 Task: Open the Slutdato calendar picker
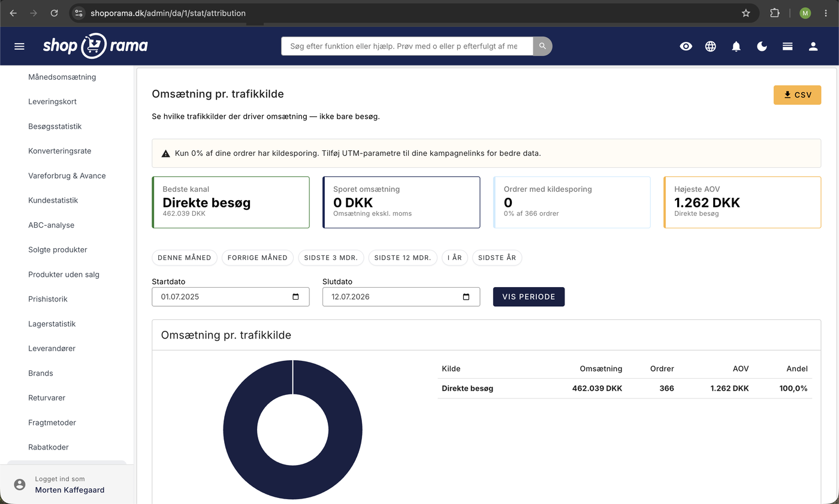[466, 297]
